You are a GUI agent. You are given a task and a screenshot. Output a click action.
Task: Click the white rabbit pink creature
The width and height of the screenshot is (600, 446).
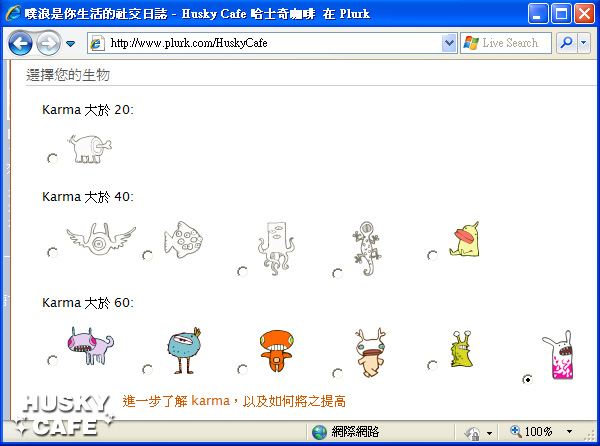point(558,355)
